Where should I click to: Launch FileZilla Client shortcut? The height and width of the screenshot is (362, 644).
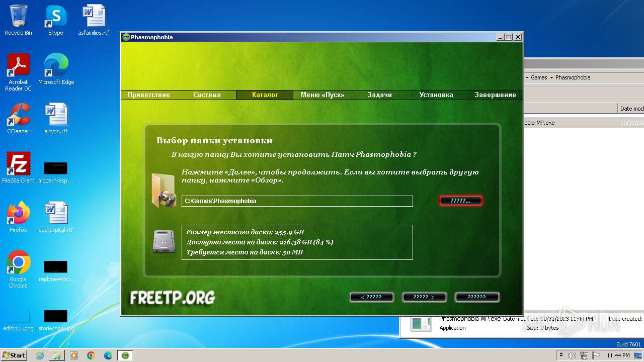18,168
